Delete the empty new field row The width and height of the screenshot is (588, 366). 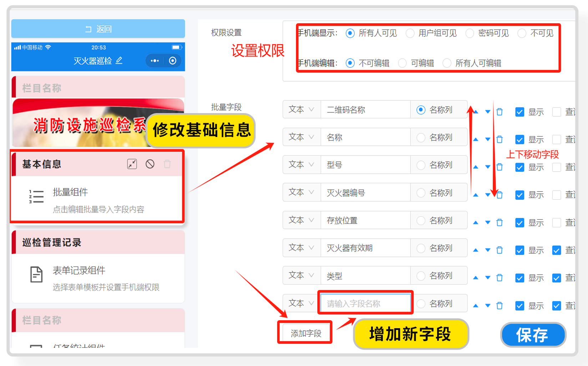(x=500, y=306)
